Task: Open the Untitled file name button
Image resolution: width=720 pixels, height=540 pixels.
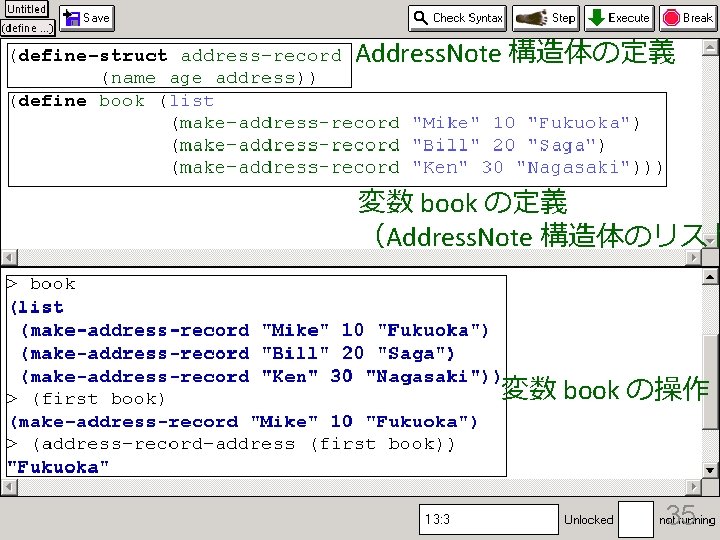Action: point(26,9)
